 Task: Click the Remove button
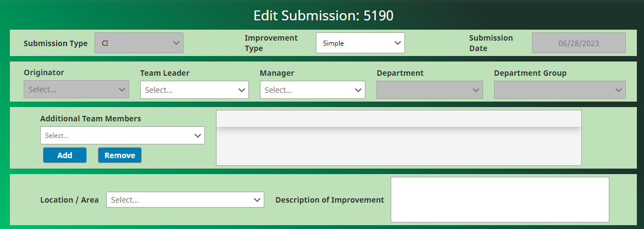tap(120, 155)
